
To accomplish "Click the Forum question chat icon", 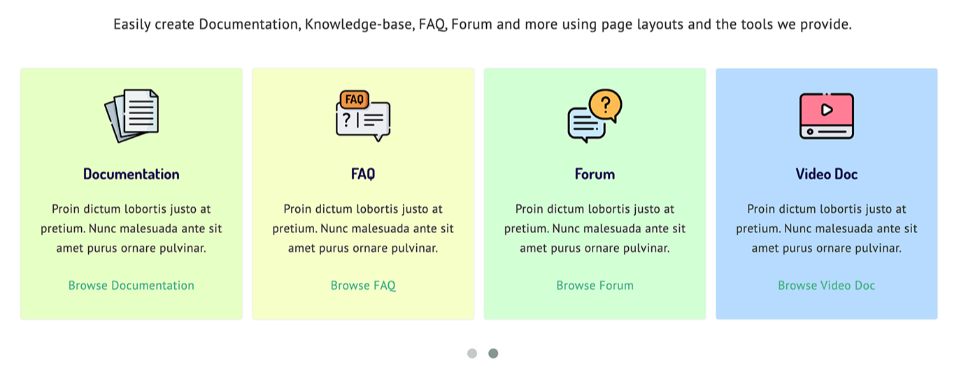I will [x=595, y=116].
